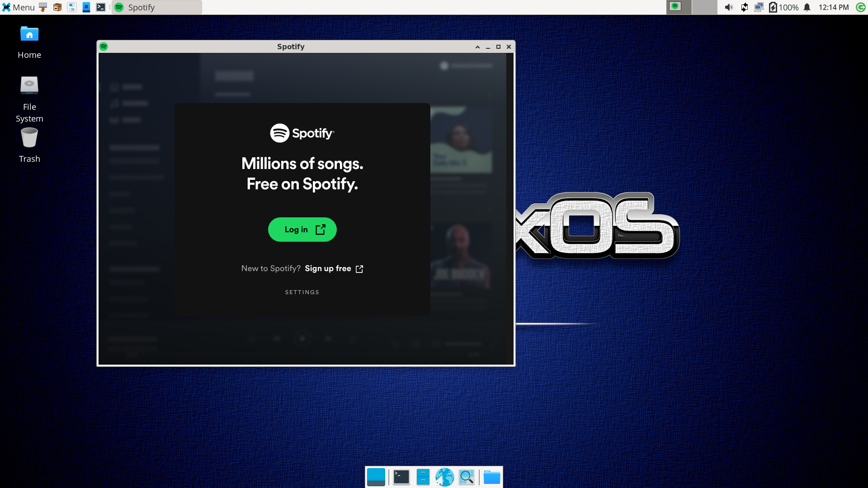Launch the web browser globe in the dock

pyautogui.click(x=444, y=477)
